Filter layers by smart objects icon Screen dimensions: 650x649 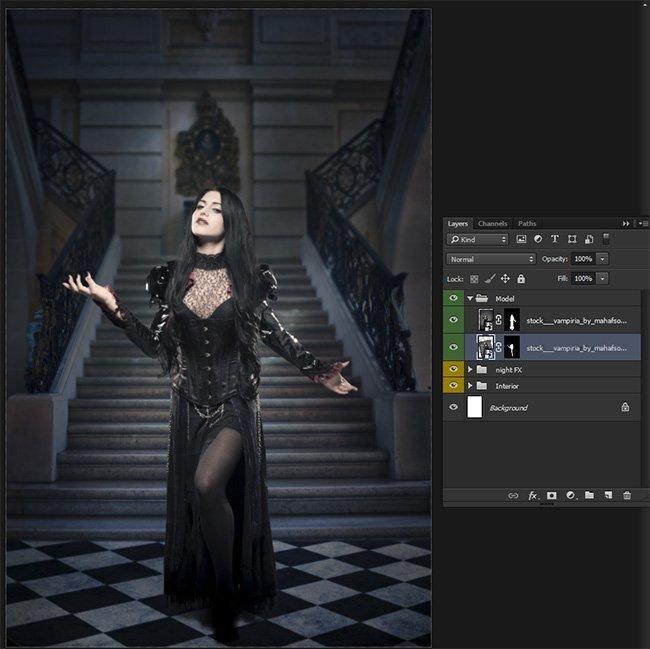pos(589,239)
